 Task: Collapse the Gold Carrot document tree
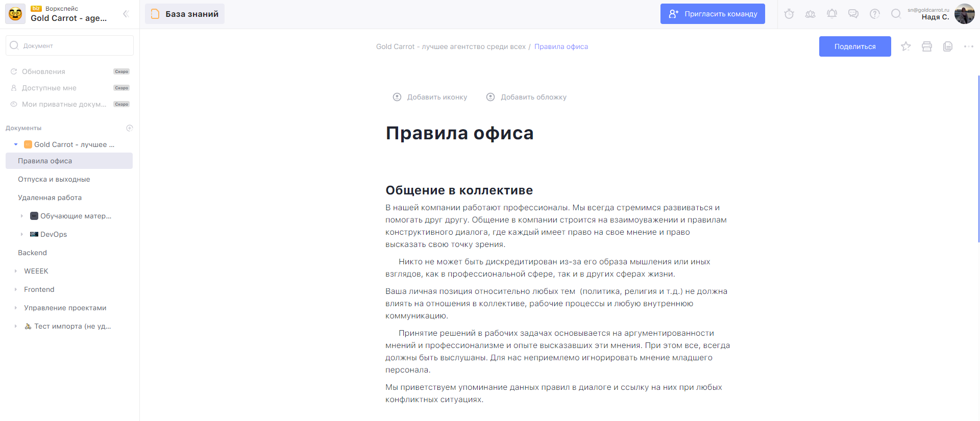pyautogui.click(x=16, y=144)
